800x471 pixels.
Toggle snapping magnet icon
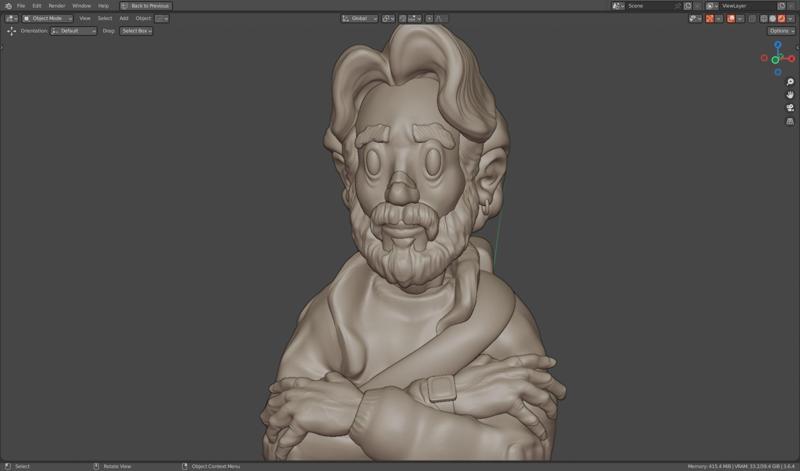[403, 18]
